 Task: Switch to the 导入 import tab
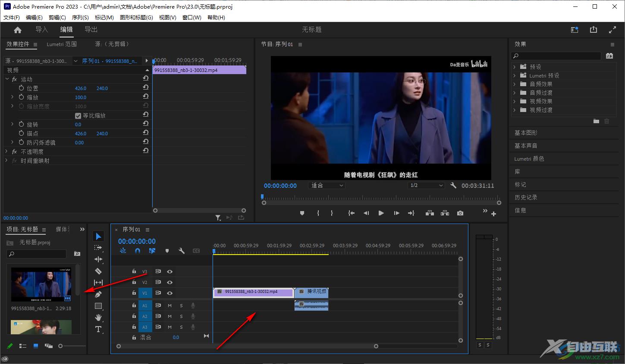coord(41,29)
